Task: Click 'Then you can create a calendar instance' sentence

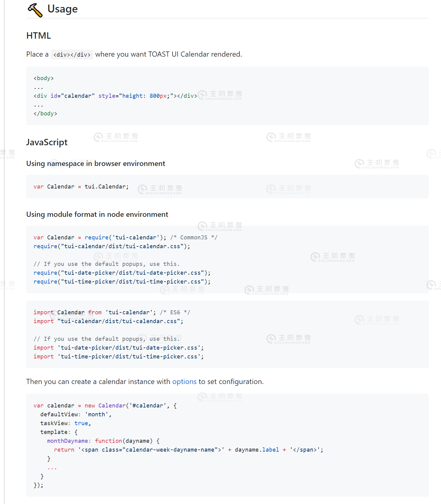Action: tap(145, 382)
